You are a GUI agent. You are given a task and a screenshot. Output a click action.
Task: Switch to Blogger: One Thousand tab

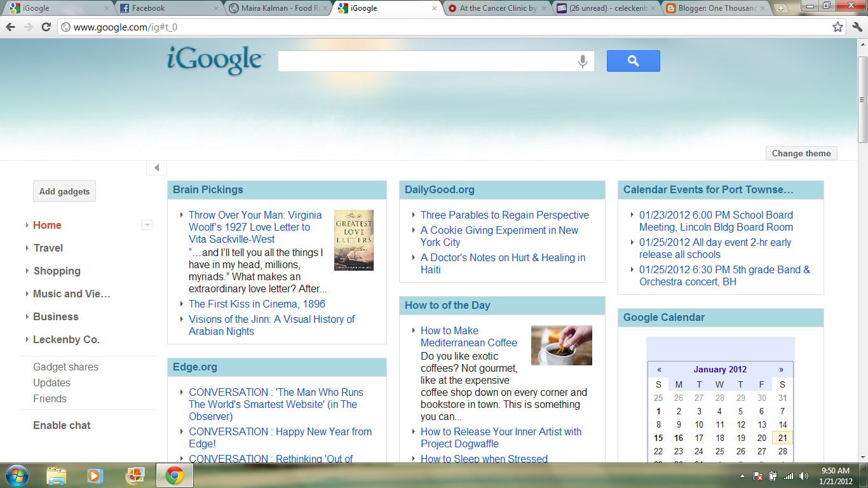[x=715, y=8]
